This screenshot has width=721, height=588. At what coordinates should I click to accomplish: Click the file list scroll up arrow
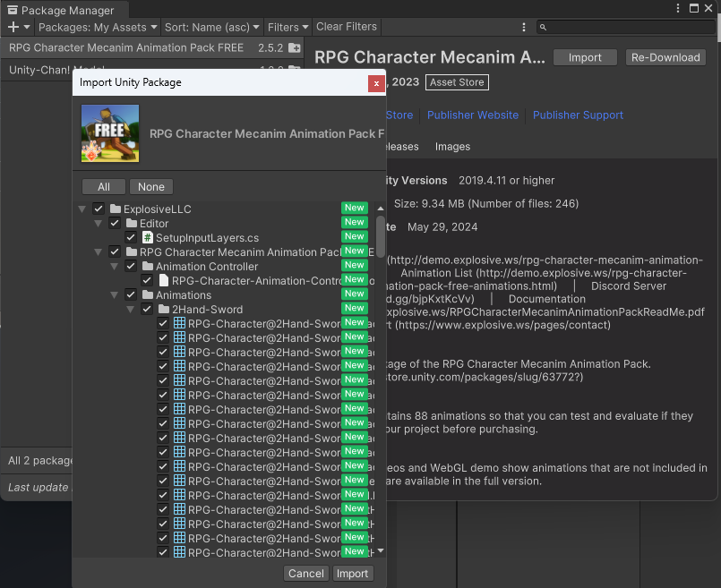click(381, 209)
